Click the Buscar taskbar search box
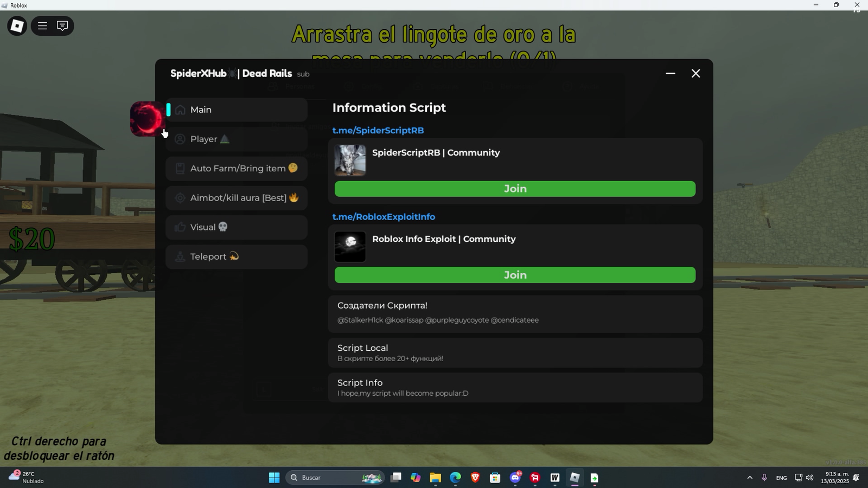The width and height of the screenshot is (868, 488). coord(335,478)
